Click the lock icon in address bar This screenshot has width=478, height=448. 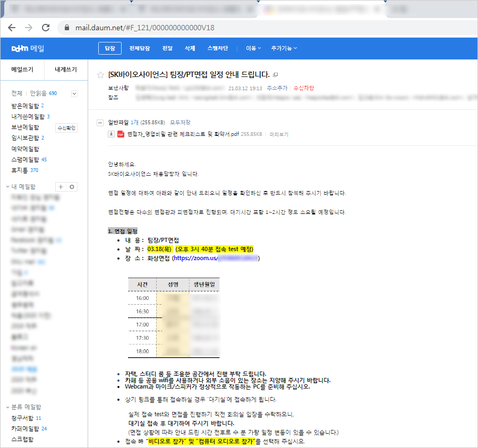[x=67, y=28]
